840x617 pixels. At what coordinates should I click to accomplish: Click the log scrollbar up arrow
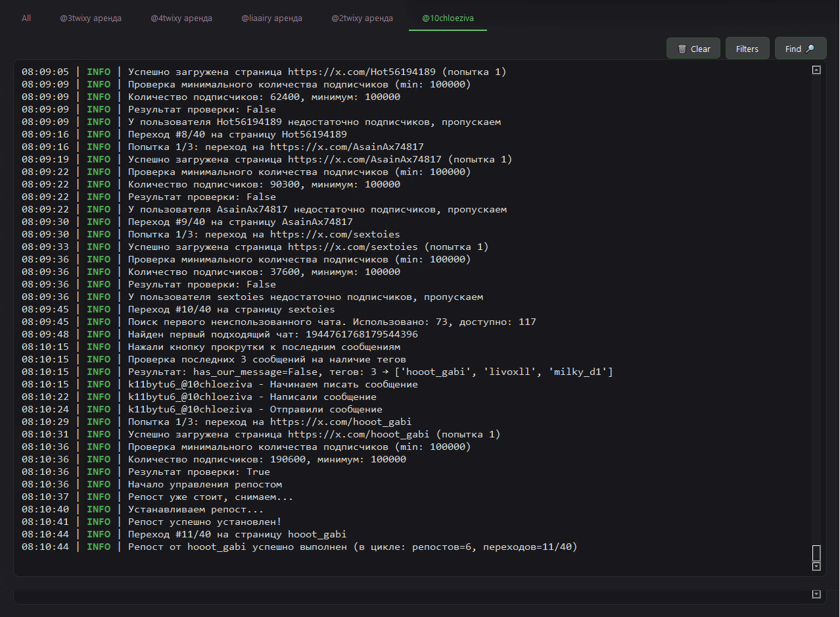[x=816, y=70]
